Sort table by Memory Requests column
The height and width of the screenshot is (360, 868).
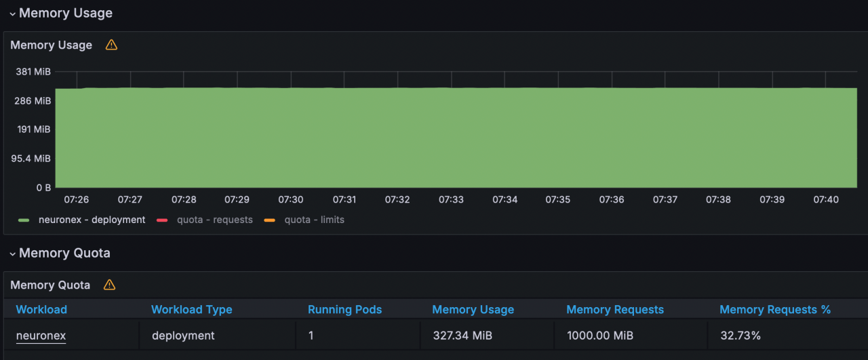coord(614,309)
